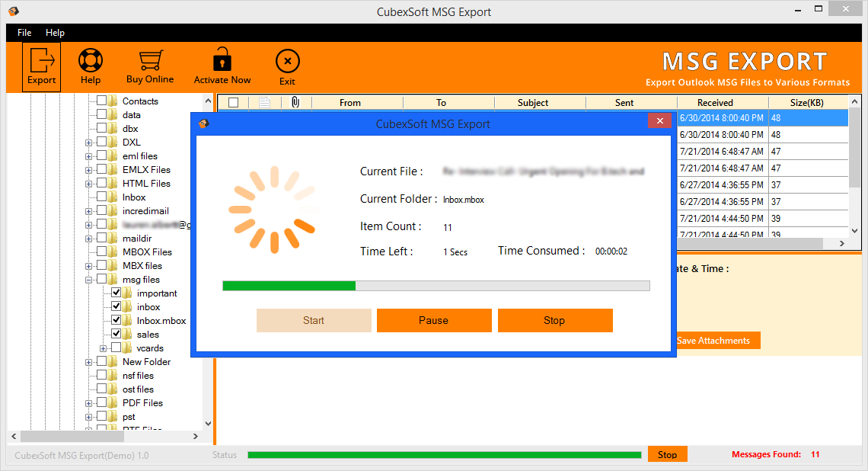Expand the eml files folder node
The height and width of the screenshot is (471, 868).
coord(88,157)
